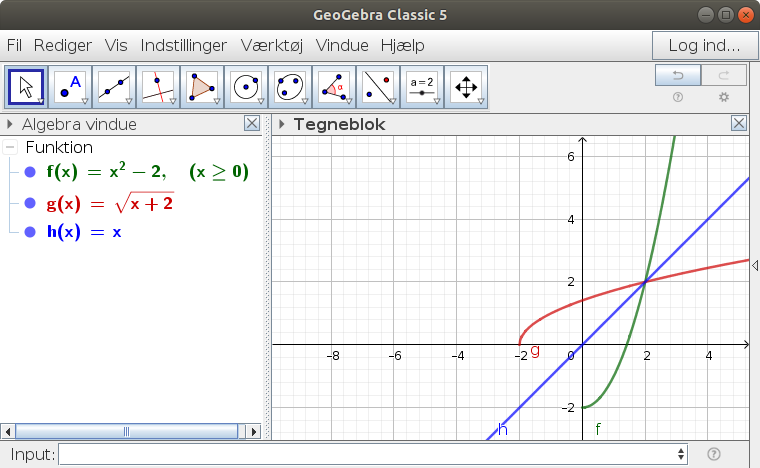Click the Algebra scrollbar right arrow

click(253, 431)
